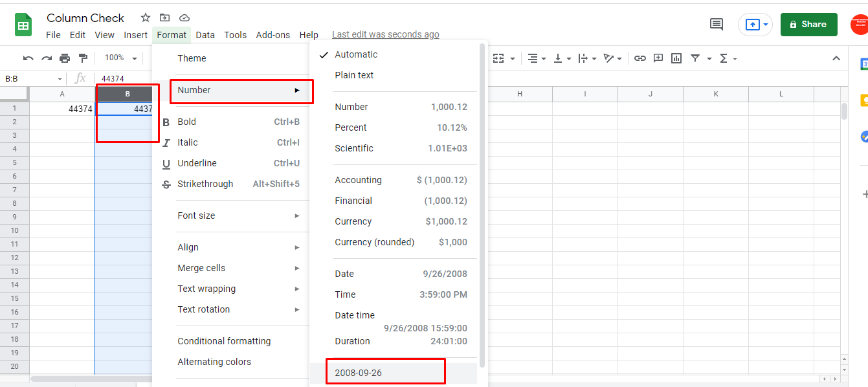Open 'Last edit was seconds ago' link

pos(386,35)
